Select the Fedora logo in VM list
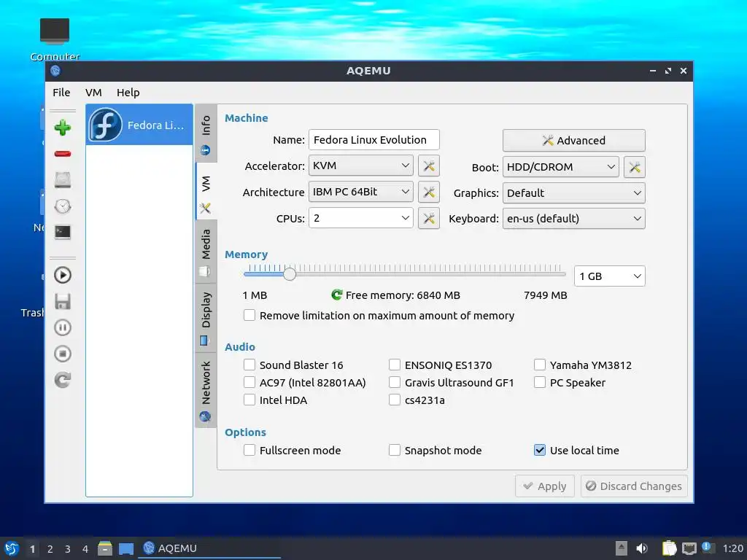 pos(105,125)
